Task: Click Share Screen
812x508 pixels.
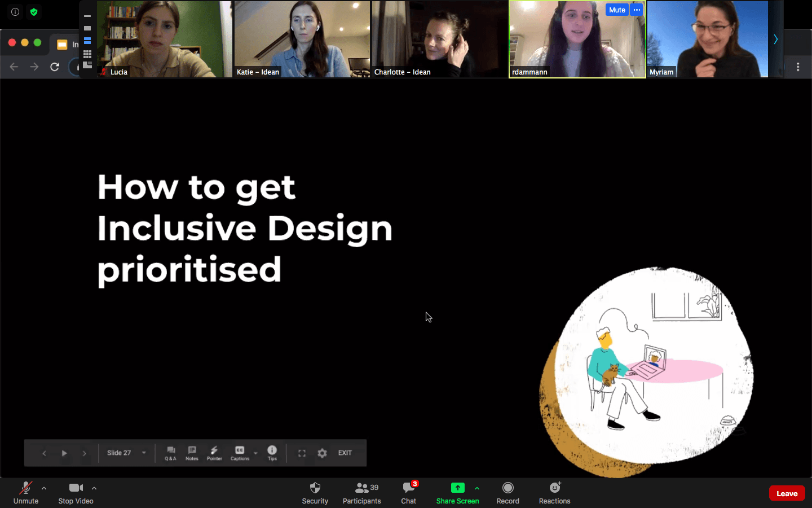Action: coord(457,493)
